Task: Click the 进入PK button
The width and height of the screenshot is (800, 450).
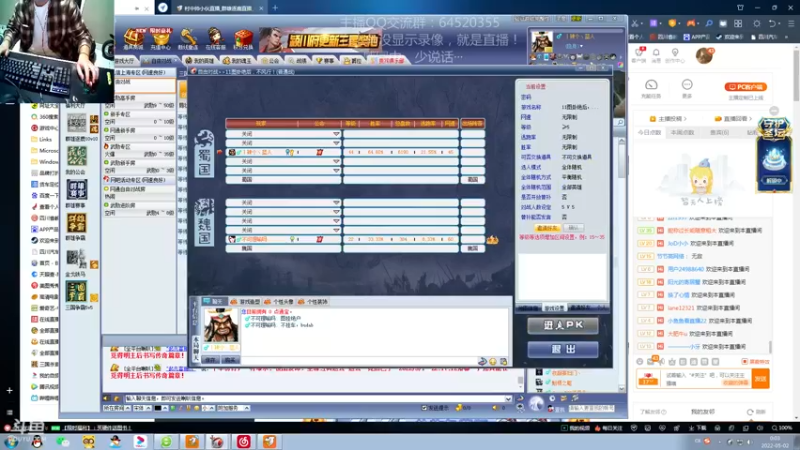Action: [563, 325]
